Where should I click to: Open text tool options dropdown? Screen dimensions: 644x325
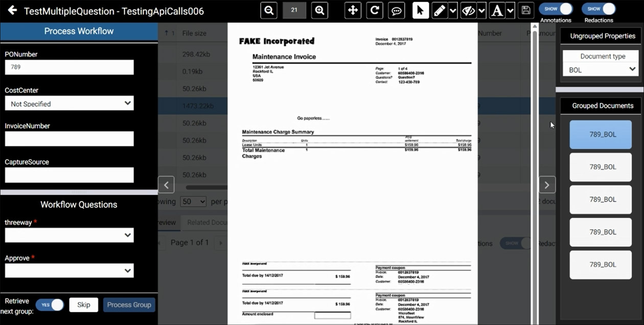tap(510, 10)
